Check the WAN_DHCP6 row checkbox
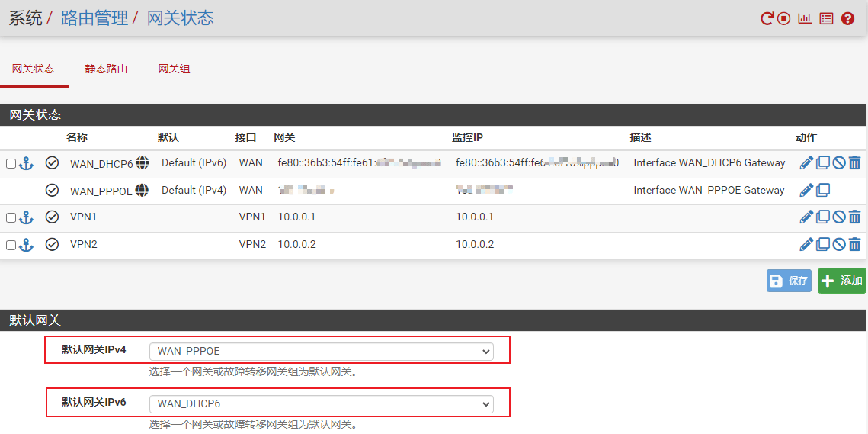The height and width of the screenshot is (434, 868). pos(11,163)
